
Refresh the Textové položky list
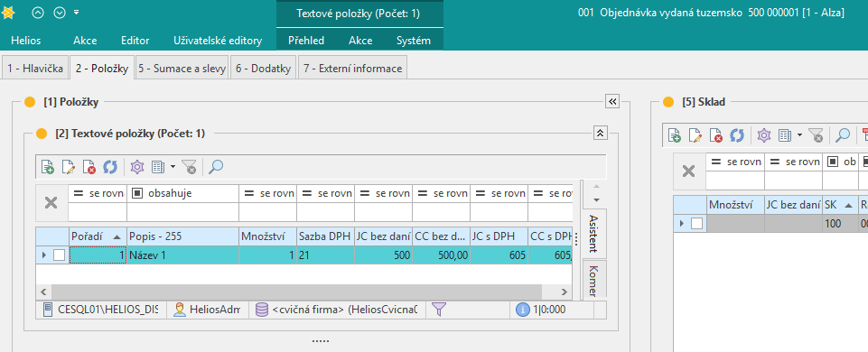pyautogui.click(x=109, y=167)
